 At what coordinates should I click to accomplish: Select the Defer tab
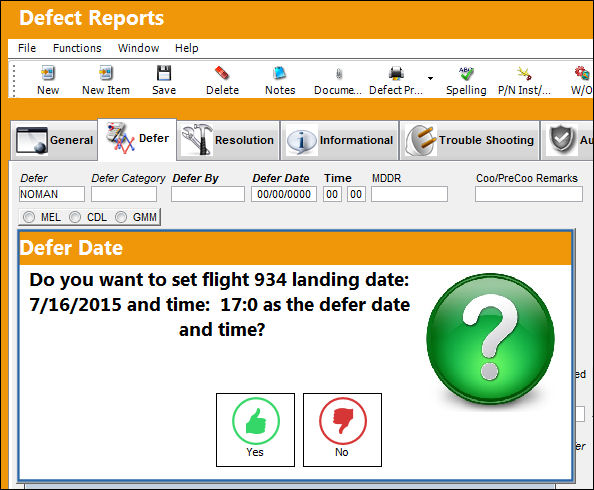pos(137,139)
